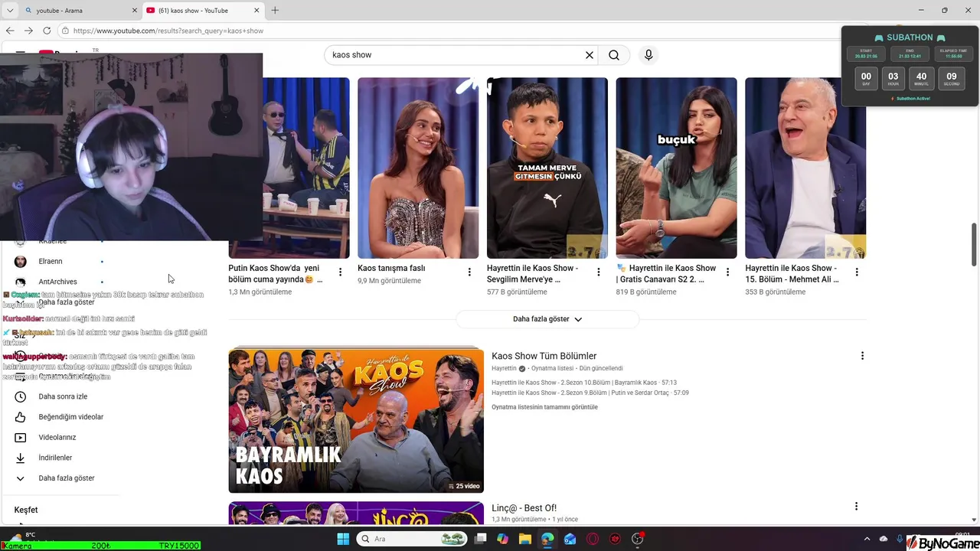
Task: Play the 'Putin Kaos Show'da' short thumbnail
Action: point(306,168)
